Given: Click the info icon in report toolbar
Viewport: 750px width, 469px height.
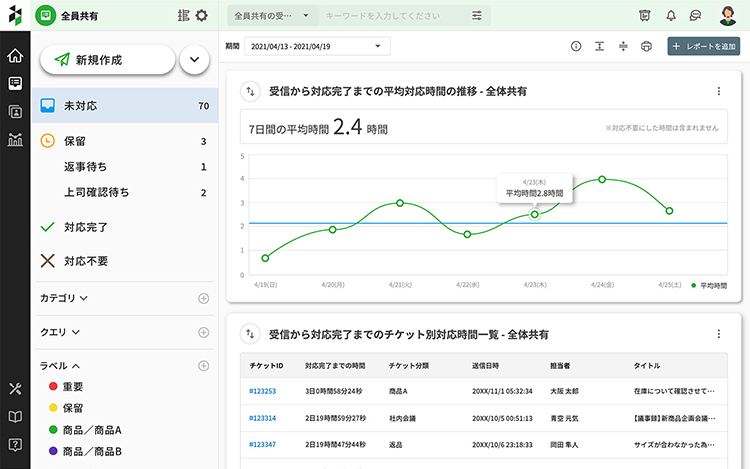Looking at the screenshot, I should point(576,46).
